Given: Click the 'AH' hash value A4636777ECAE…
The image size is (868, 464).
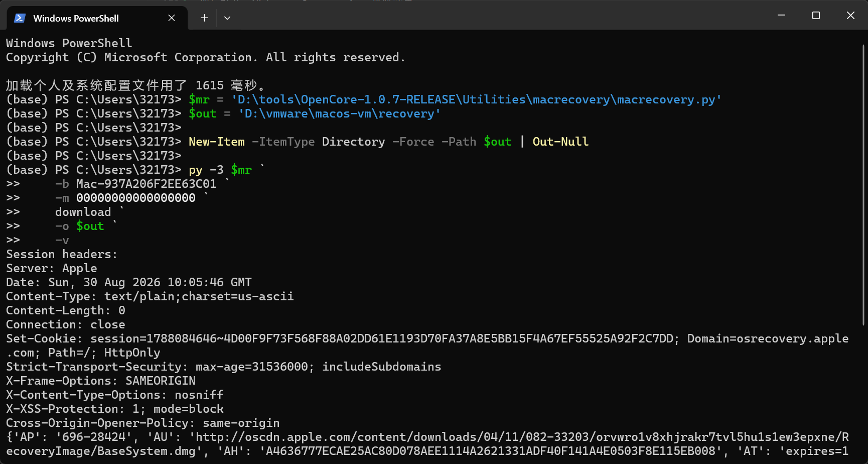Looking at the screenshot, I should coord(491,451).
